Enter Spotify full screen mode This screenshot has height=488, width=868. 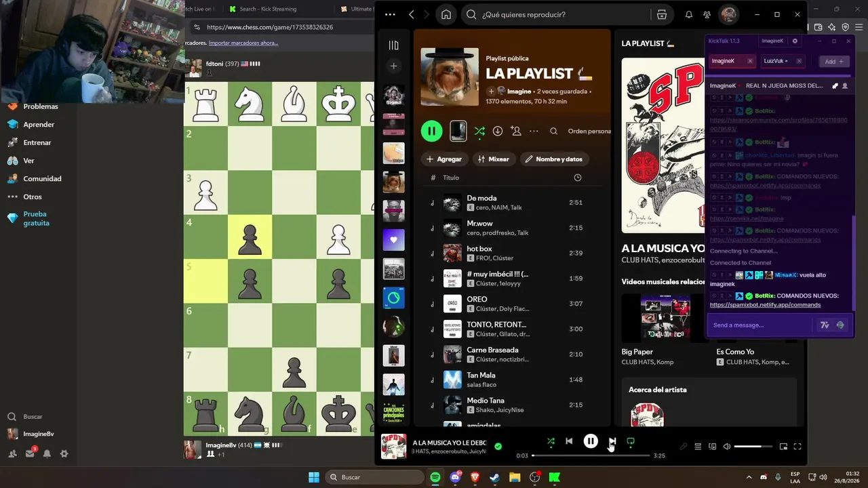click(797, 447)
